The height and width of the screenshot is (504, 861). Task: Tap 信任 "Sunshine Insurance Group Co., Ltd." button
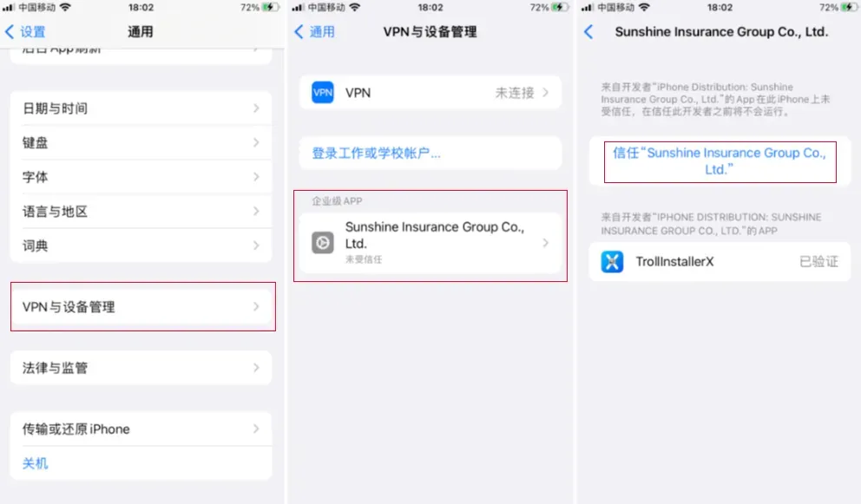click(720, 161)
